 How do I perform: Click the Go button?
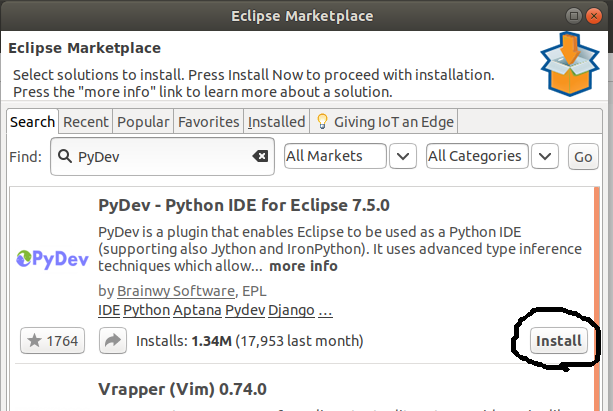click(583, 156)
